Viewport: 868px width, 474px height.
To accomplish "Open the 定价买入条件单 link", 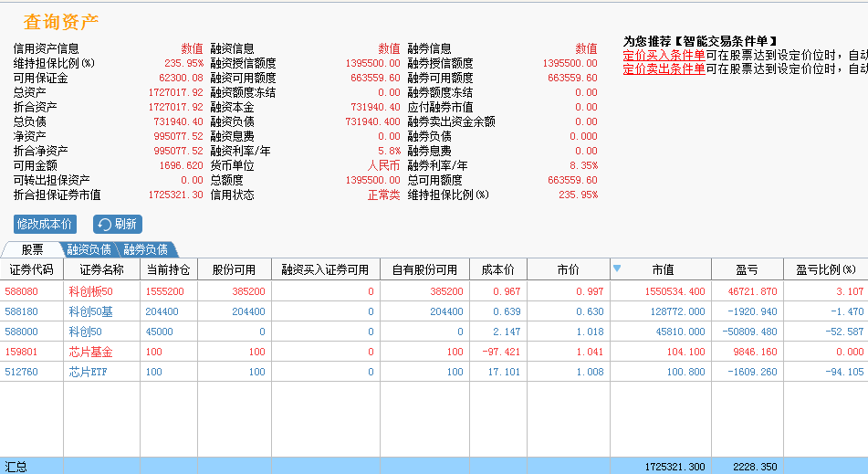I will (x=664, y=56).
